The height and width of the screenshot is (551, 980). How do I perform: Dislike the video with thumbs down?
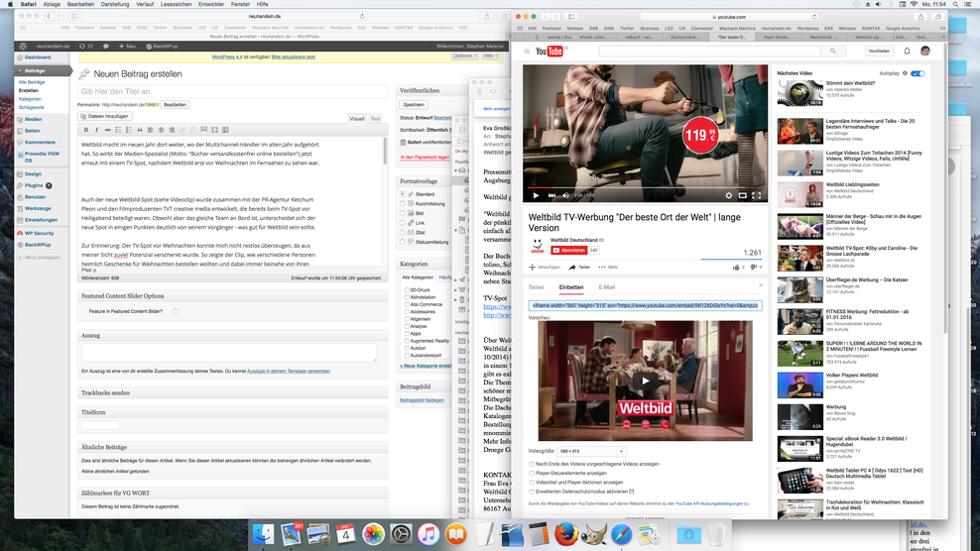click(x=754, y=268)
